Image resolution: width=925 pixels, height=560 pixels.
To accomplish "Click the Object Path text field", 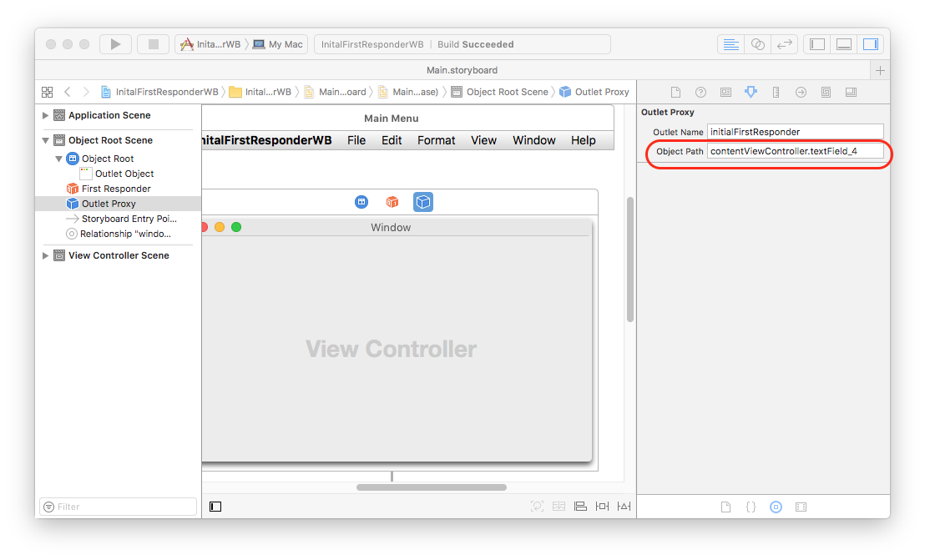I will 795,151.
